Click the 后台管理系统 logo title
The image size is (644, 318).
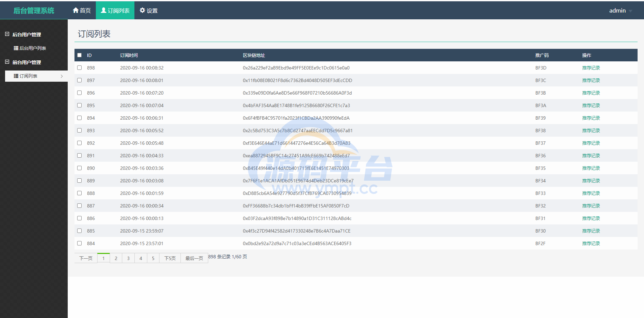click(x=34, y=11)
